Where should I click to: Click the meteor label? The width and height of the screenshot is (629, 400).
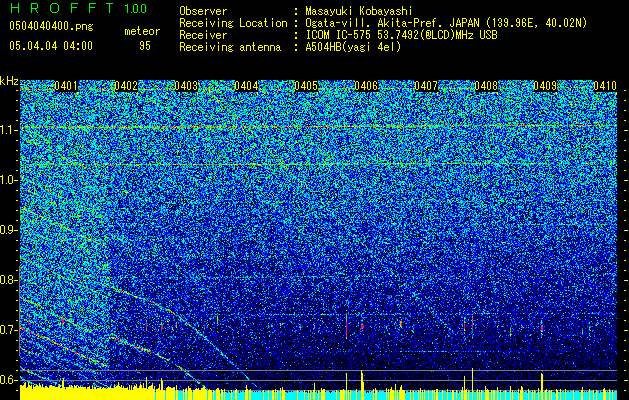[x=142, y=31]
